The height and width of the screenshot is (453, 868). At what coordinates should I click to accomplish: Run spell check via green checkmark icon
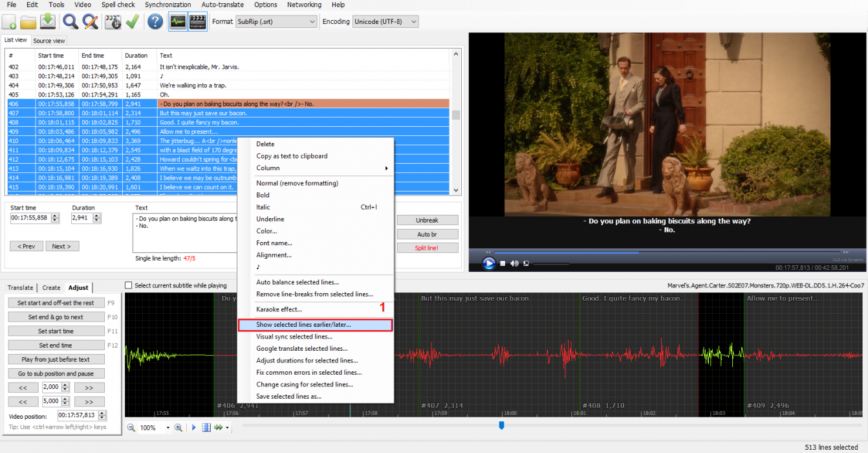pyautogui.click(x=133, y=22)
